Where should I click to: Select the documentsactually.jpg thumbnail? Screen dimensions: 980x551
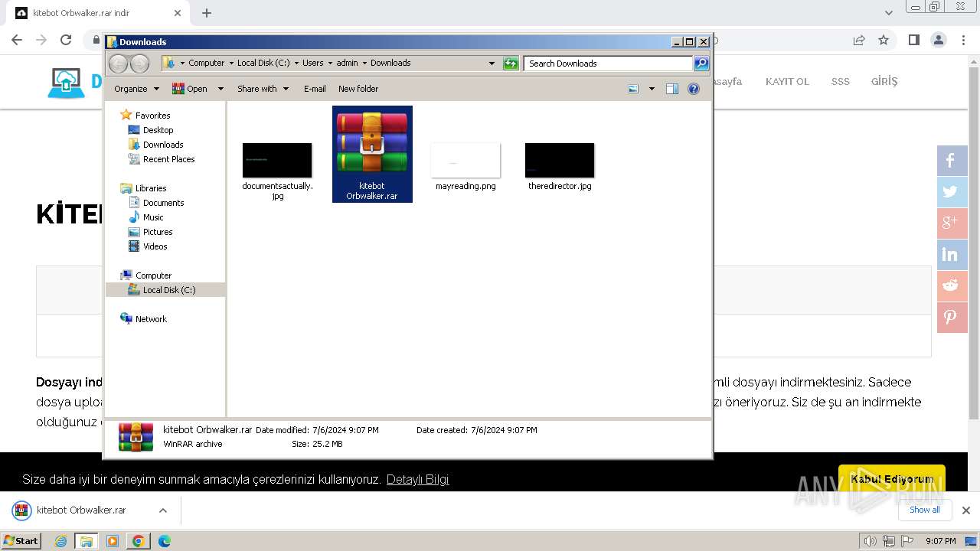click(277, 161)
